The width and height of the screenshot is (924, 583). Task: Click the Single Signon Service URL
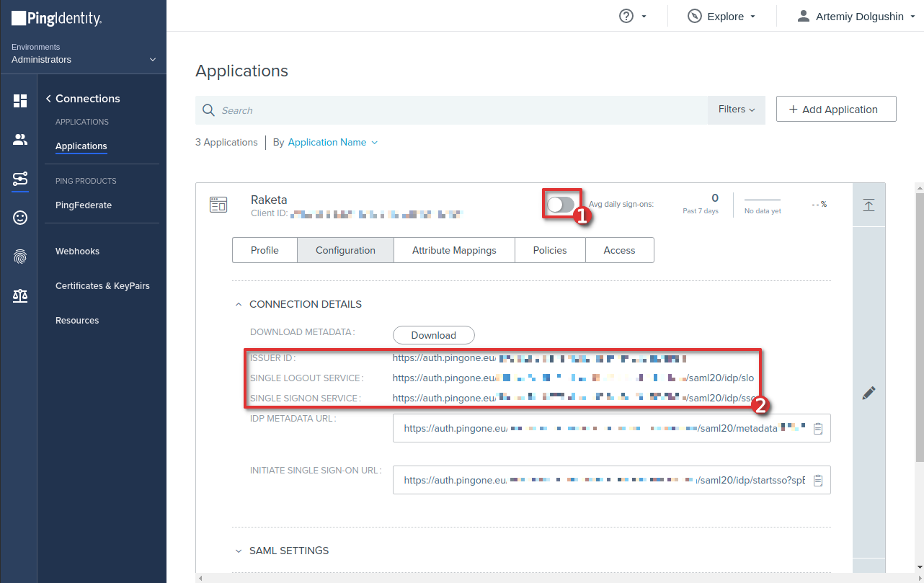tap(574, 398)
